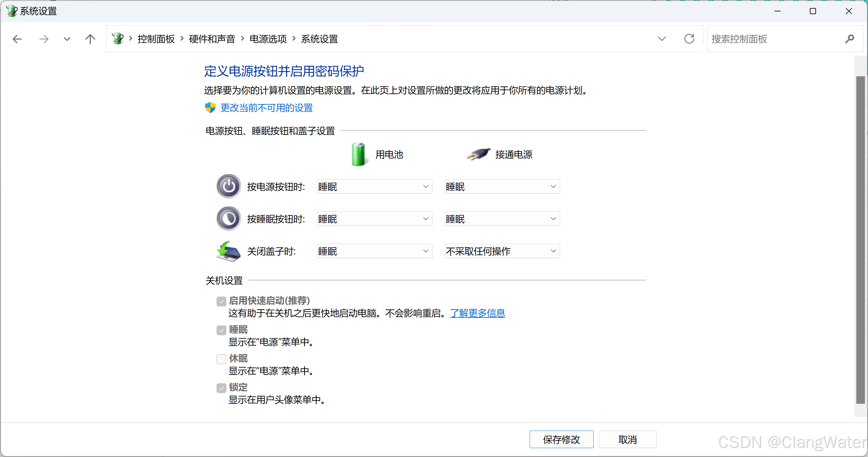
Task: Open lid close plugged-in dropdown
Action: pos(502,251)
